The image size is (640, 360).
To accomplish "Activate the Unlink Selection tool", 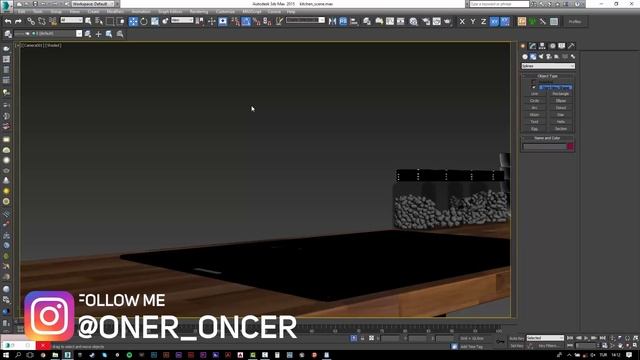I will 42,21.
